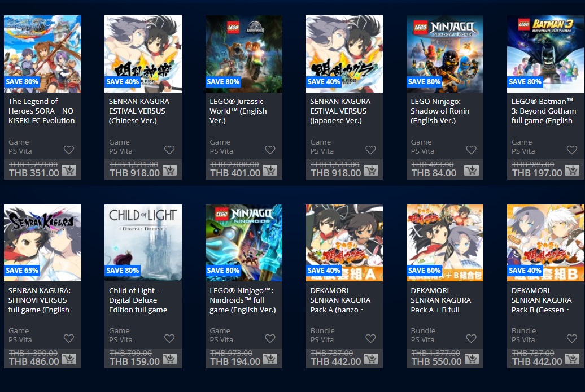This screenshot has width=585, height=392.
Task: Add DEKAMORI Pack A + B to cart
Action: pos(471,359)
